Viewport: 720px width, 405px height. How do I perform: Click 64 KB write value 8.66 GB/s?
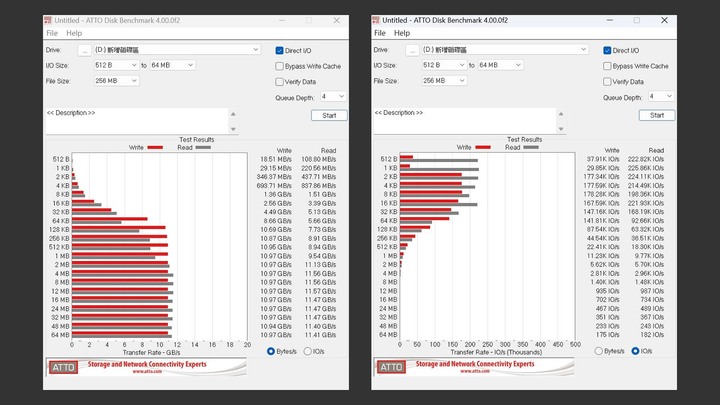tap(277, 221)
